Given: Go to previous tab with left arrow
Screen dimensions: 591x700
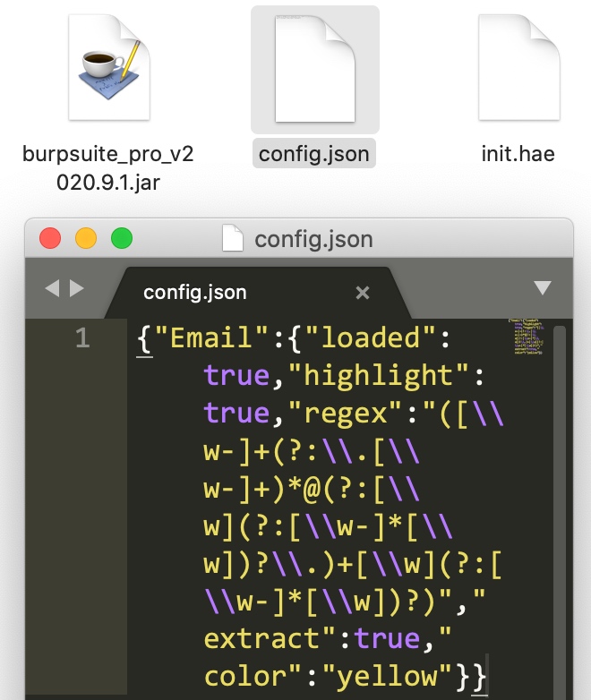Looking at the screenshot, I should [52, 288].
